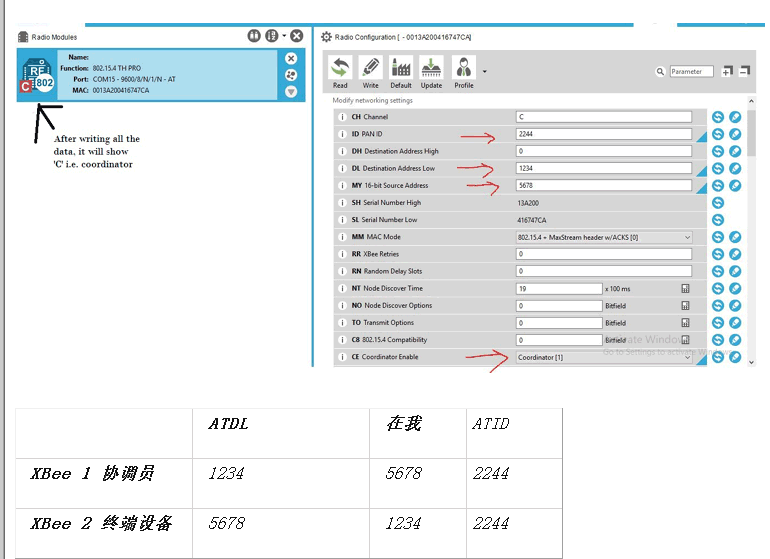Show info for CH Channel parameter
Screen dimensions: 770x559
tap(342, 117)
